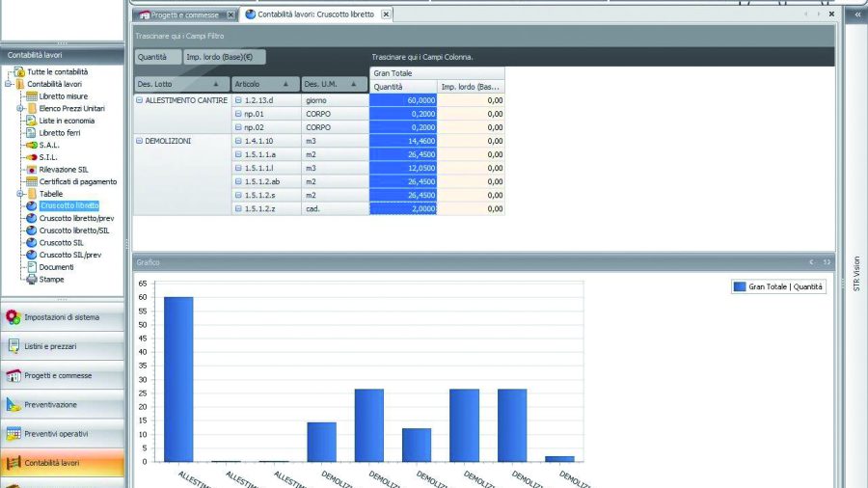Click the S.A.L. tree icon

point(31,145)
